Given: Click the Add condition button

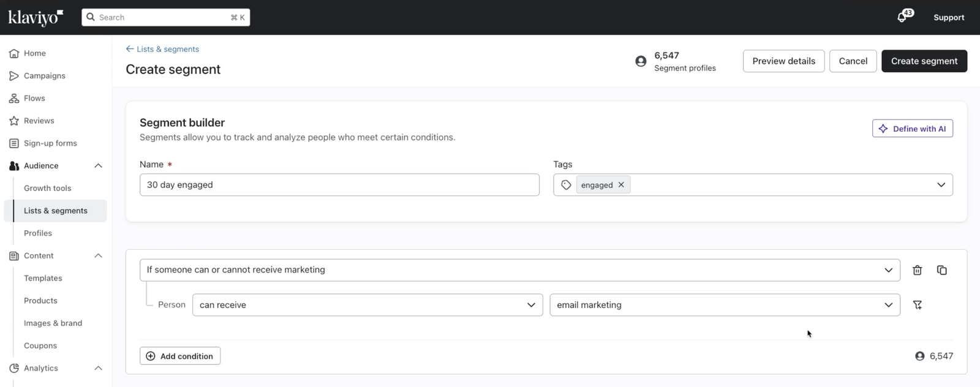Looking at the screenshot, I should [x=180, y=356].
